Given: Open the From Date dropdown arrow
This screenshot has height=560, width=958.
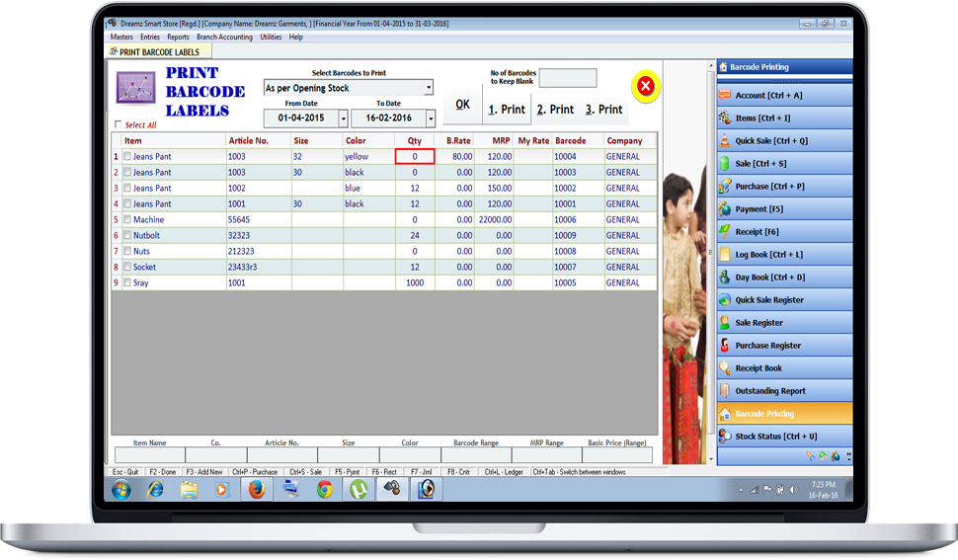Looking at the screenshot, I should tap(343, 119).
